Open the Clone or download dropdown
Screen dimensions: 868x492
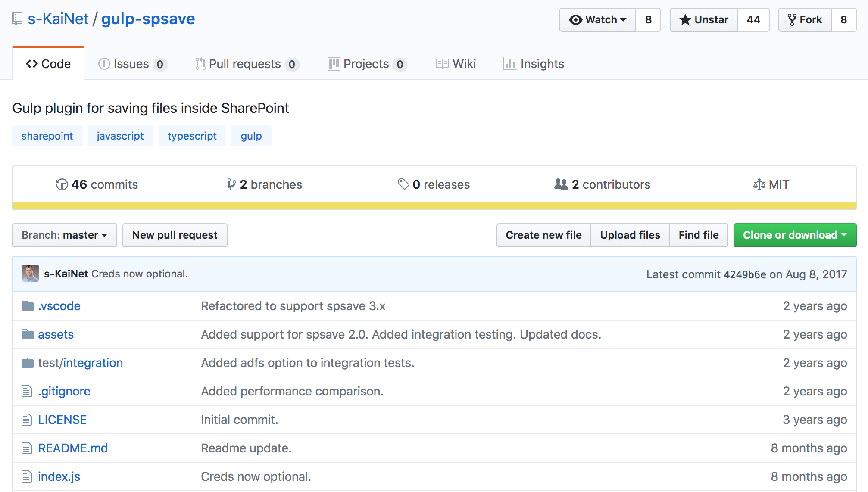click(795, 235)
